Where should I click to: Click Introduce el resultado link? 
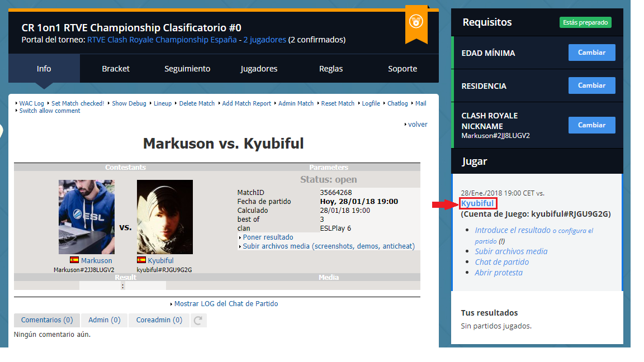pos(513,230)
